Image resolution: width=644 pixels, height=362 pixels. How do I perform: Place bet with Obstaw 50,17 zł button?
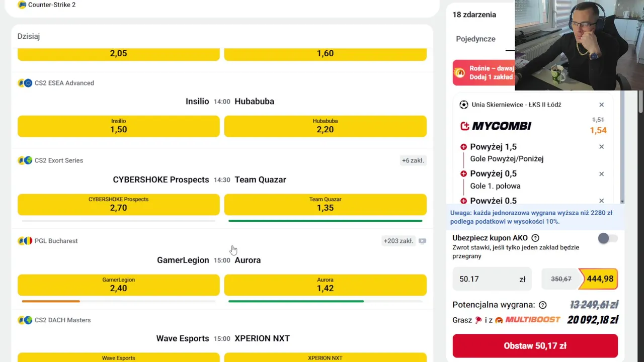pos(535,346)
